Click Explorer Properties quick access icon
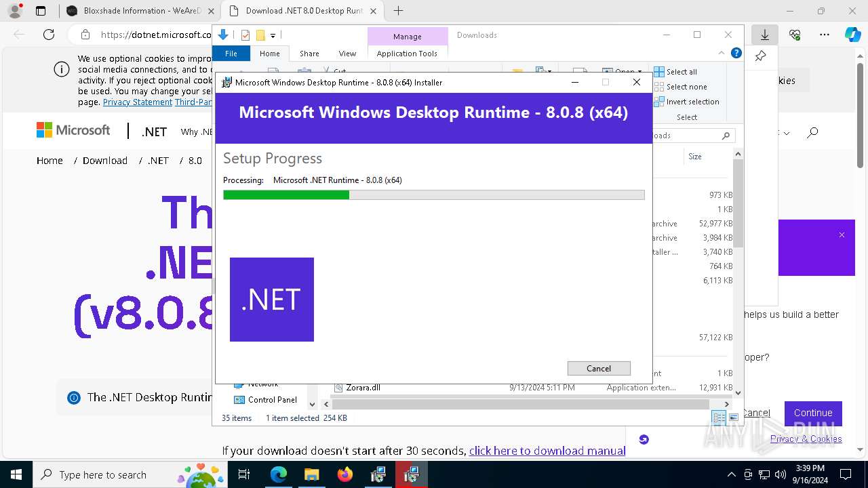The image size is (868, 488). (245, 35)
